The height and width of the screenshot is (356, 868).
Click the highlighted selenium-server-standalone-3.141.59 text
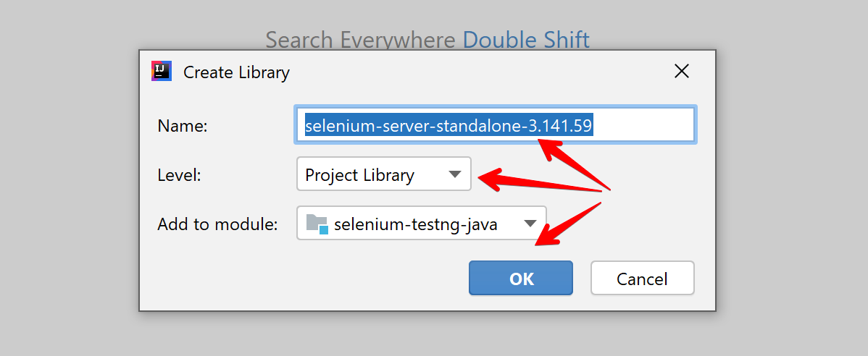coord(449,126)
